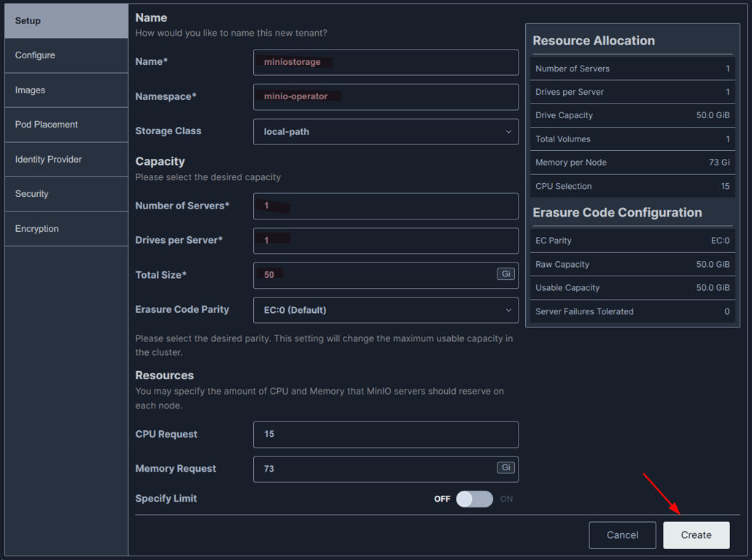The image size is (752, 560).
Task: Click the Raw Capacity row
Action: click(632, 264)
